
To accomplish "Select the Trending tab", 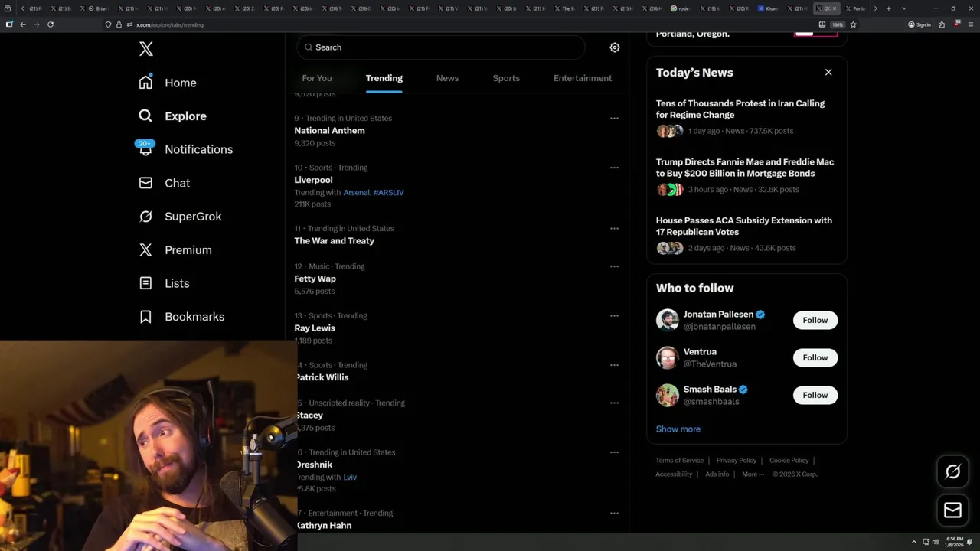I will coord(384,78).
